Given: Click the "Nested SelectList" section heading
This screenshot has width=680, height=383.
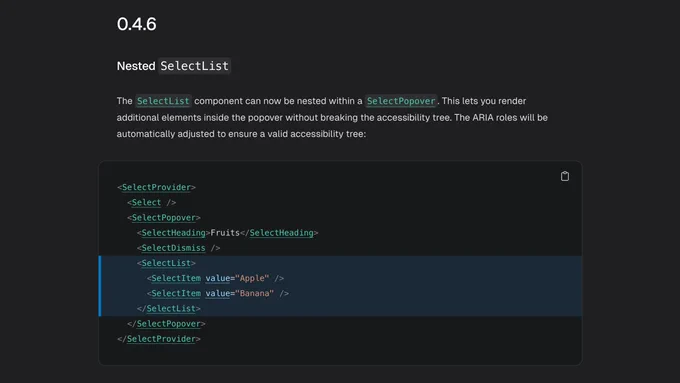Looking at the screenshot, I should 173,66.
